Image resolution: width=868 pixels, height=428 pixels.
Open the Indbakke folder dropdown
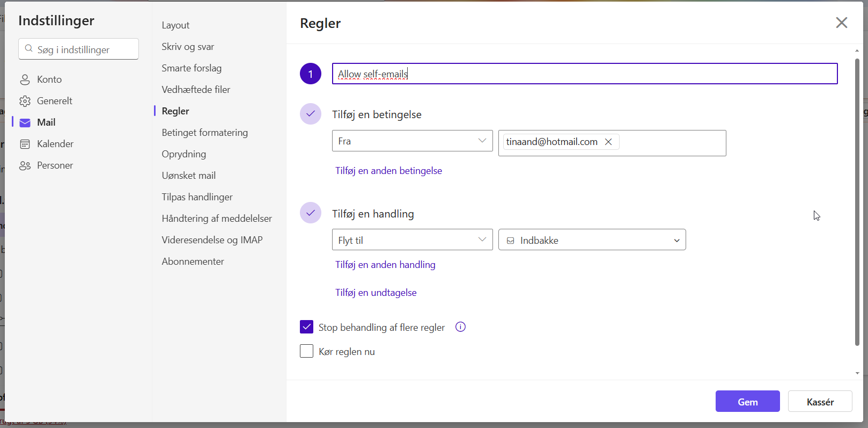tap(592, 240)
